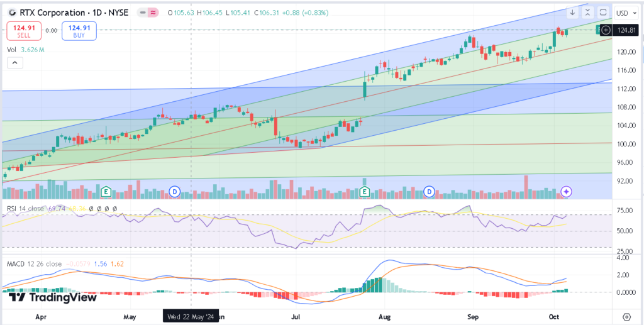Click the RSI value 69.74
Viewport: 644px width, 325px height.
(x=57, y=209)
